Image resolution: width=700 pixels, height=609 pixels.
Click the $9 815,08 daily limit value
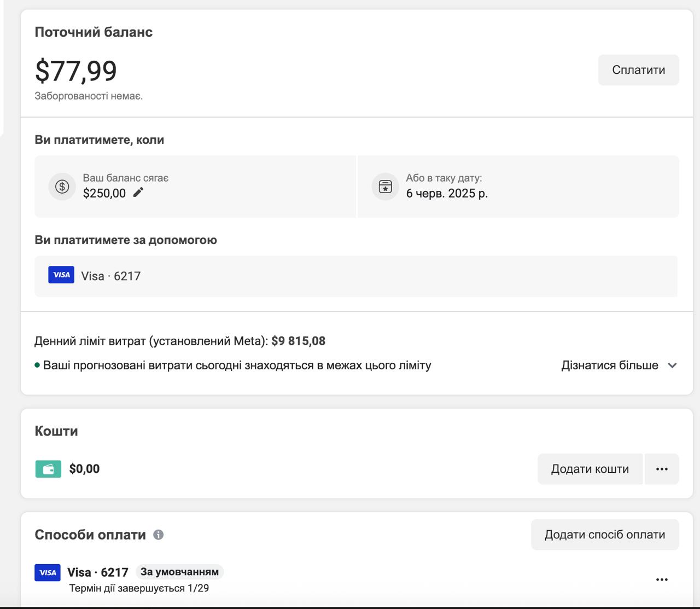299,341
